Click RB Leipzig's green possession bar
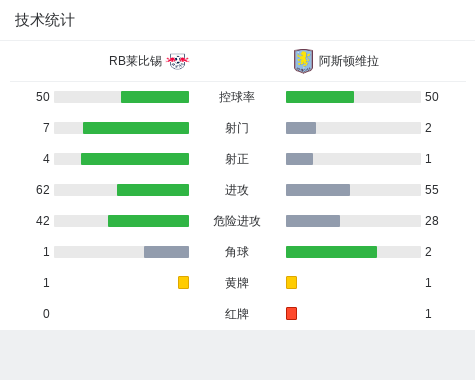 coord(155,97)
